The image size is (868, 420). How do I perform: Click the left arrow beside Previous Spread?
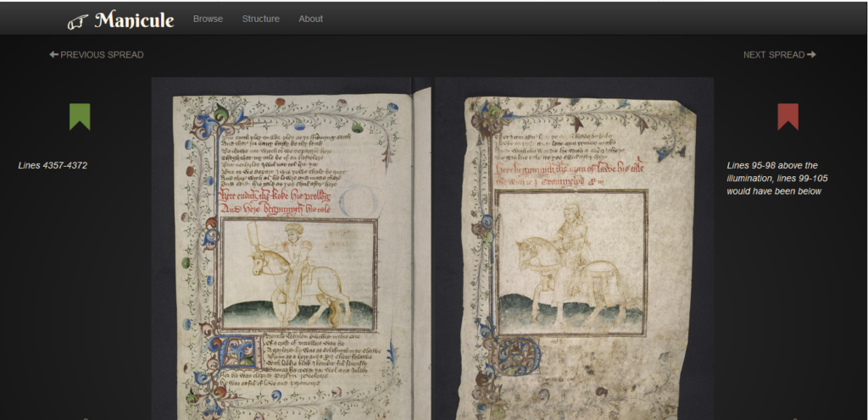(54, 55)
